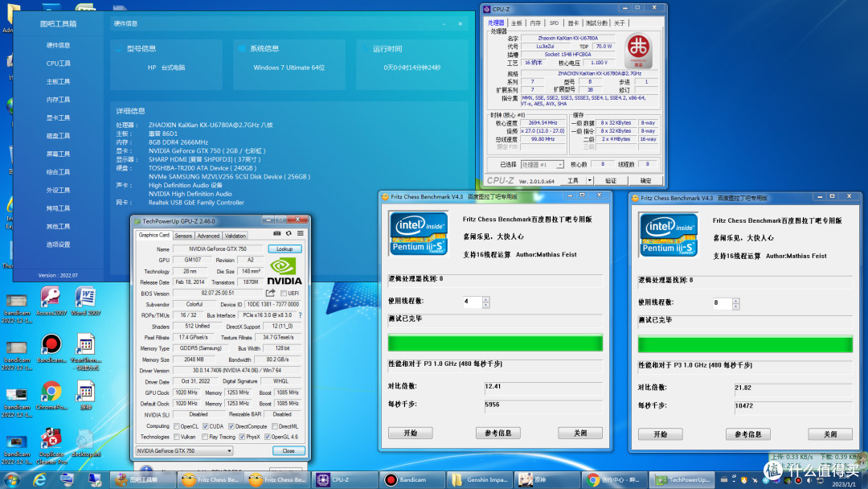Screen dimensions: 868x489
Task: Click the green progress bar in the 8-thread Fritz window
Action: 745,344
